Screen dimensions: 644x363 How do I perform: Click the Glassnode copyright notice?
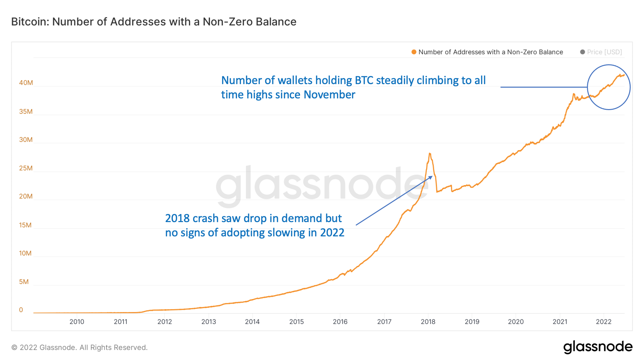point(79,347)
